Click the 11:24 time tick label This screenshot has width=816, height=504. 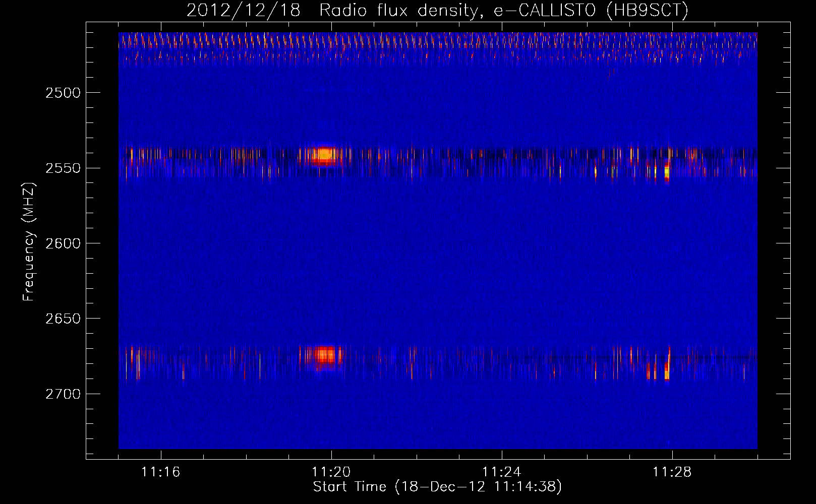[x=502, y=472]
